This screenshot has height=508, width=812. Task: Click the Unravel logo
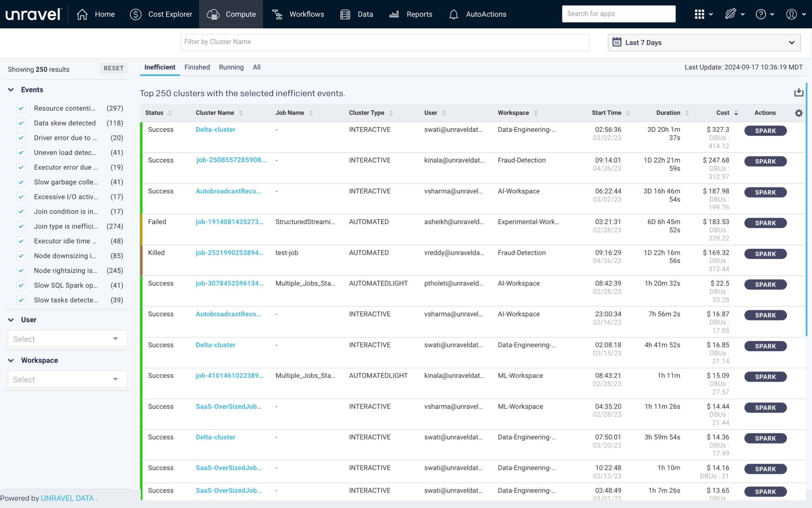34,14
